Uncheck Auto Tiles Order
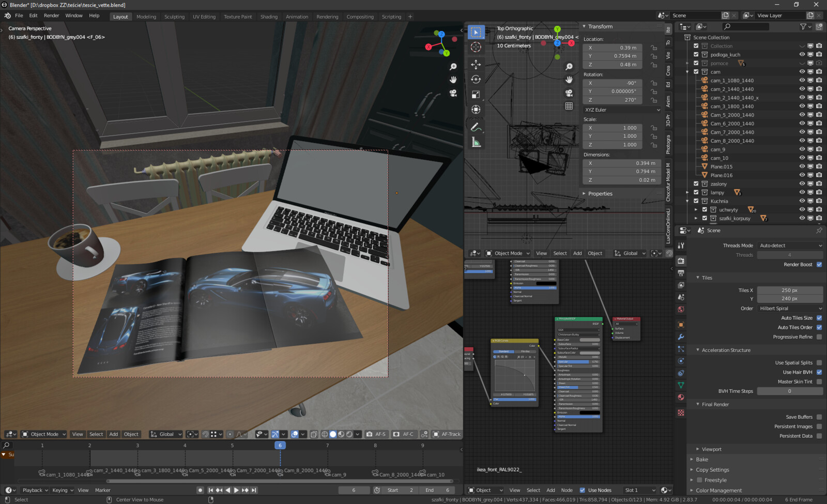Screen dimensions: 827x504 click(819, 327)
